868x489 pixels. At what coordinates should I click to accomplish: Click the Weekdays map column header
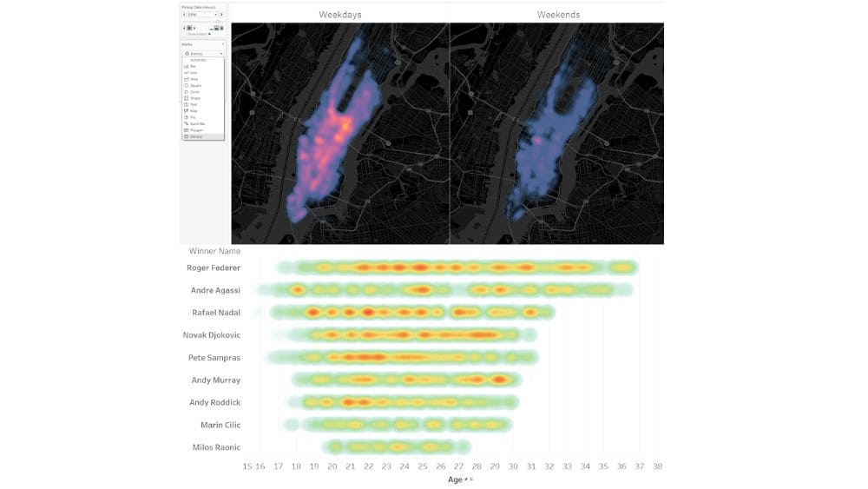click(340, 15)
